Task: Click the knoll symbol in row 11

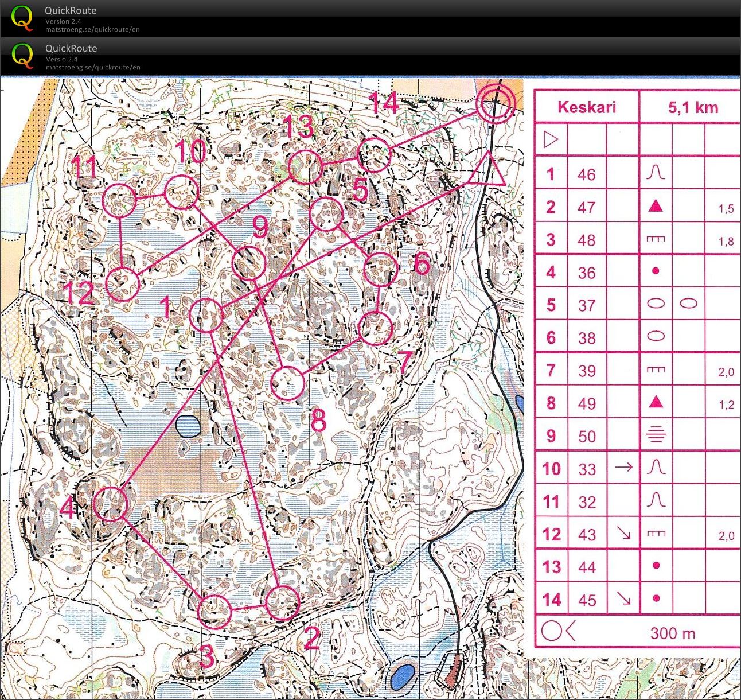Action: (x=656, y=500)
